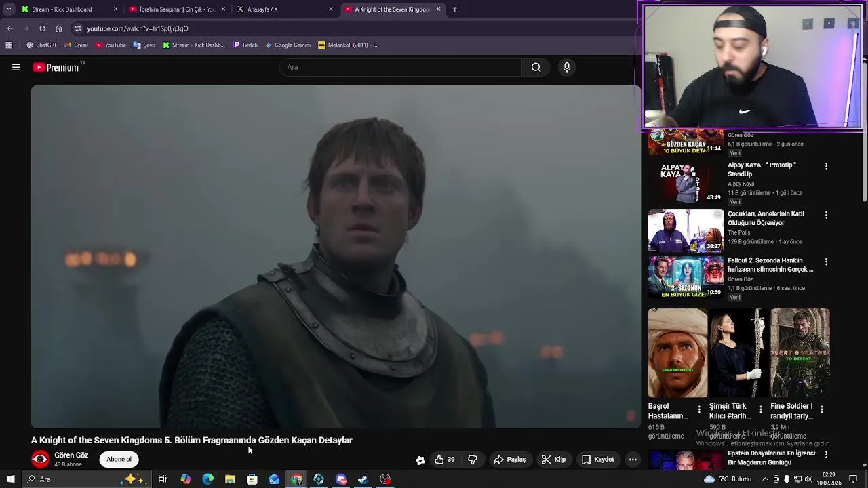Click the video player to pause
Image resolution: width=868 pixels, height=488 pixels.
click(x=336, y=257)
